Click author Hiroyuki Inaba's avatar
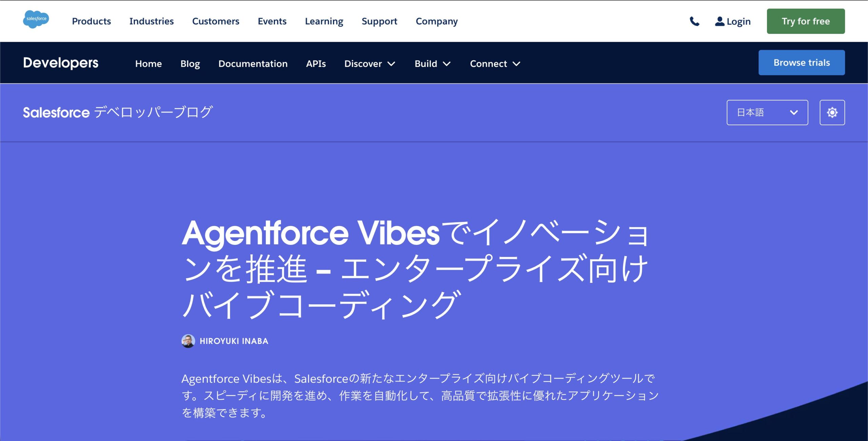The height and width of the screenshot is (441, 868). 188,341
